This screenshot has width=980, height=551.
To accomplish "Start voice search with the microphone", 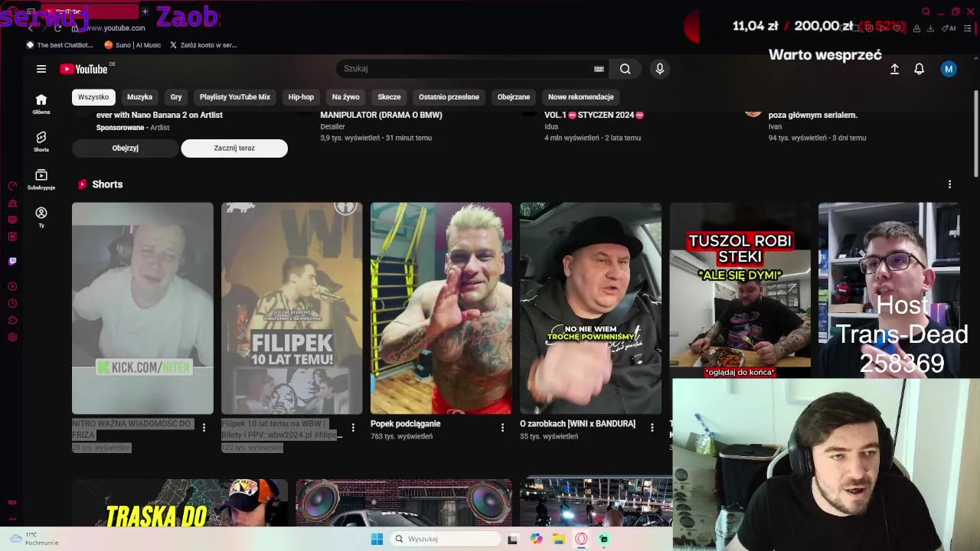I will [660, 69].
